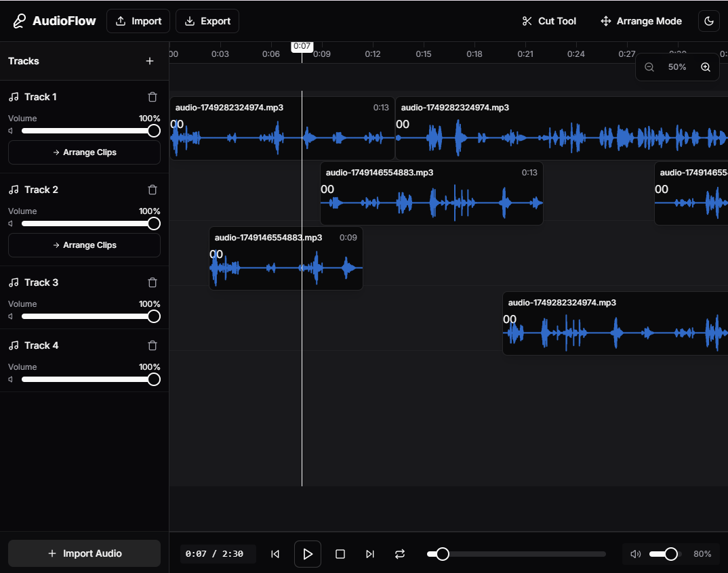The width and height of the screenshot is (728, 573).
Task: Adjust master volume slider handle
Action: pyautogui.click(x=670, y=554)
